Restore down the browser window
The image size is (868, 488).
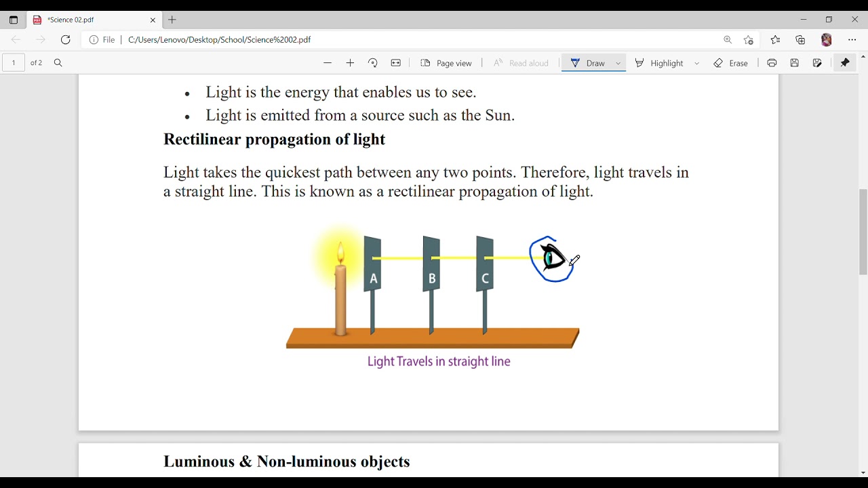pyautogui.click(x=829, y=20)
